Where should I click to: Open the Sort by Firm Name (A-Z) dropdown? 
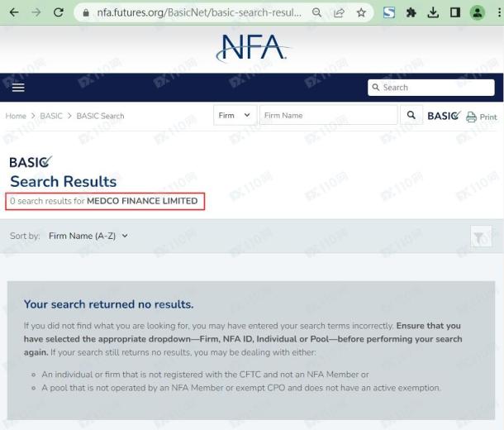click(x=88, y=236)
